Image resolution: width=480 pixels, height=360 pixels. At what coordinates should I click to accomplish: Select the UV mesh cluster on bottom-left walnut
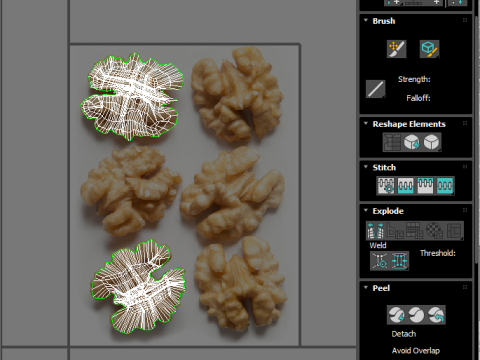(138, 287)
